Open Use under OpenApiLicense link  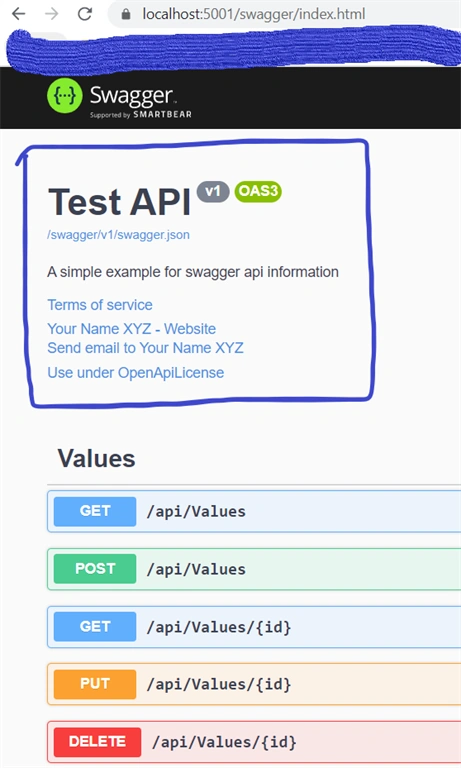pos(136,372)
